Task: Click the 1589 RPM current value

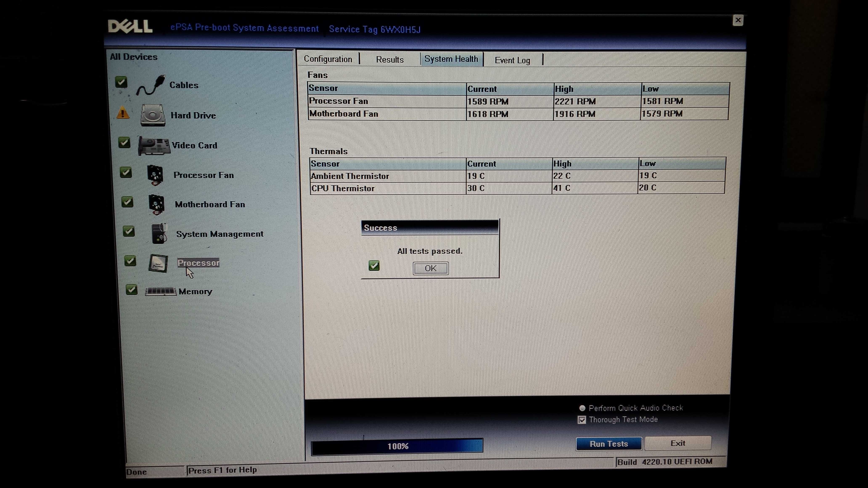Action: (x=488, y=101)
